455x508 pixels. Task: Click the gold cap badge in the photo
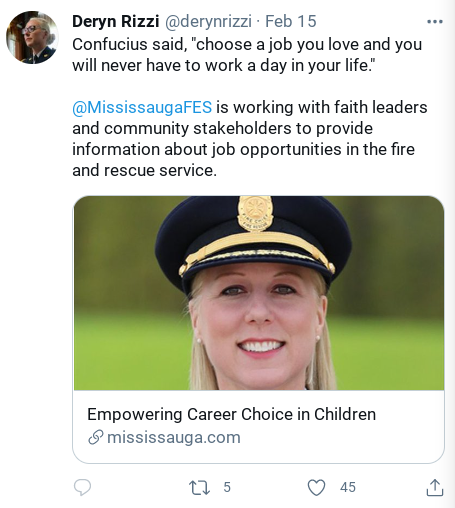(x=255, y=213)
